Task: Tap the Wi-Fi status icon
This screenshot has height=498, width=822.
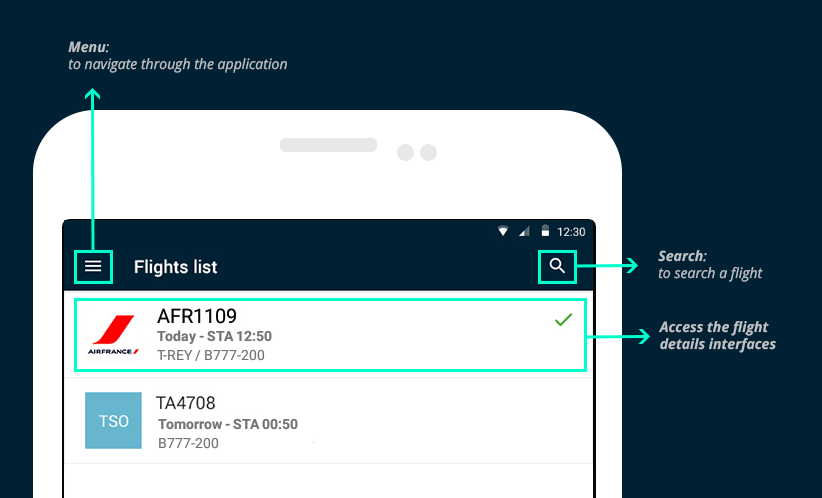Action: click(x=503, y=231)
